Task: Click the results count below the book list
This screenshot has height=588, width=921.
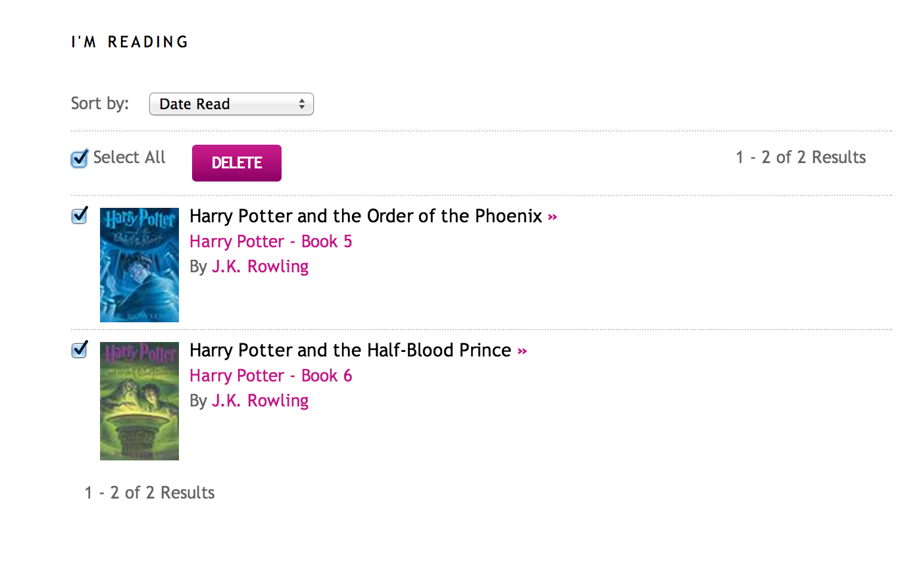Action: point(149,493)
